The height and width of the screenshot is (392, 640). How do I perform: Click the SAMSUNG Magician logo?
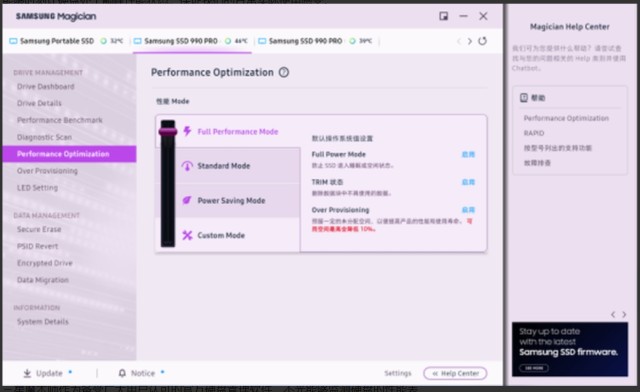point(56,16)
